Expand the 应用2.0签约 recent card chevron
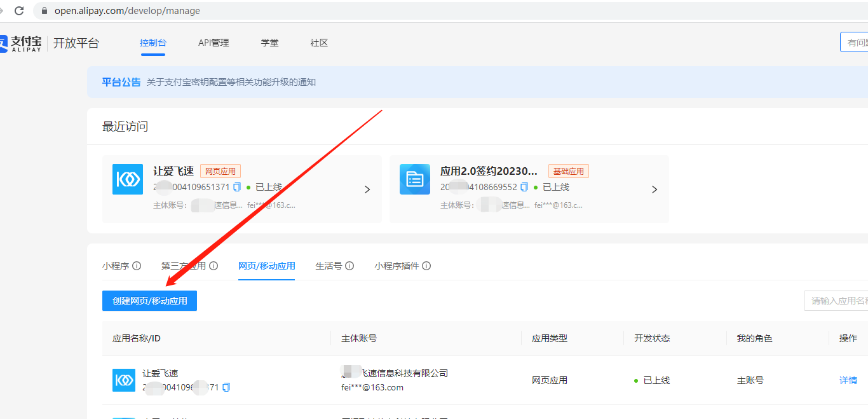The width and height of the screenshot is (868, 419). point(654,189)
